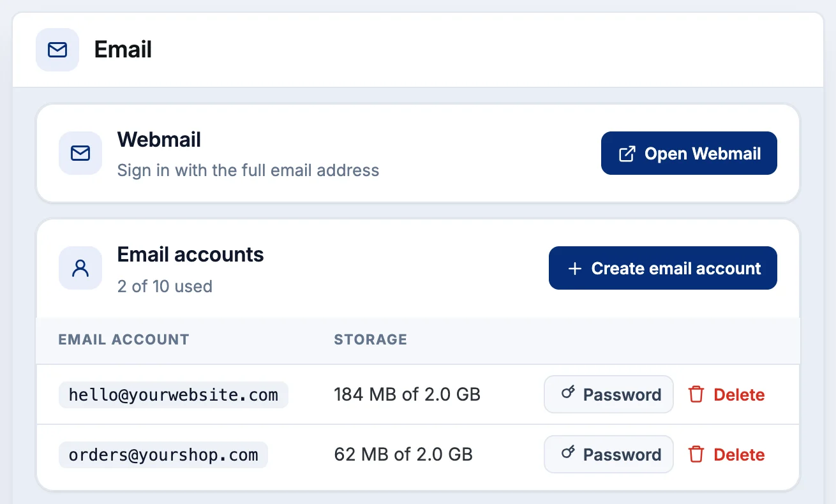Viewport: 836px width, 504px height.
Task: Change password for hello@yourwebsite.com
Action: [609, 394]
